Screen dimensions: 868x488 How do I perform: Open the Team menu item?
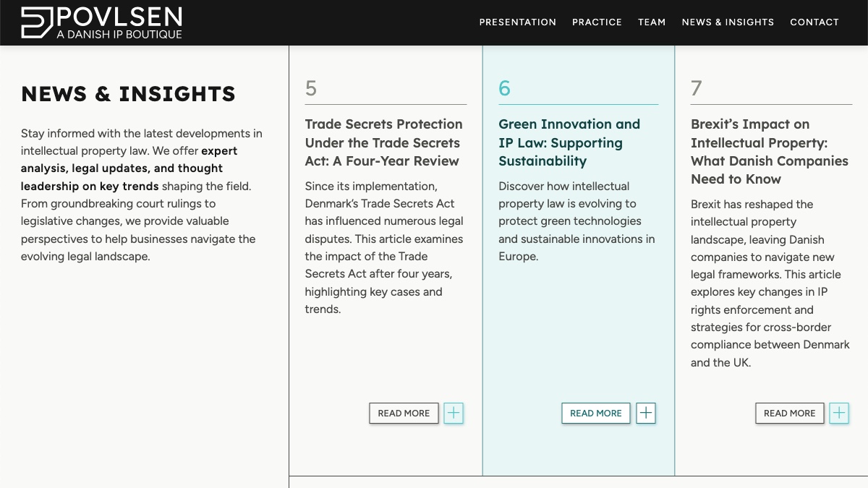(652, 22)
